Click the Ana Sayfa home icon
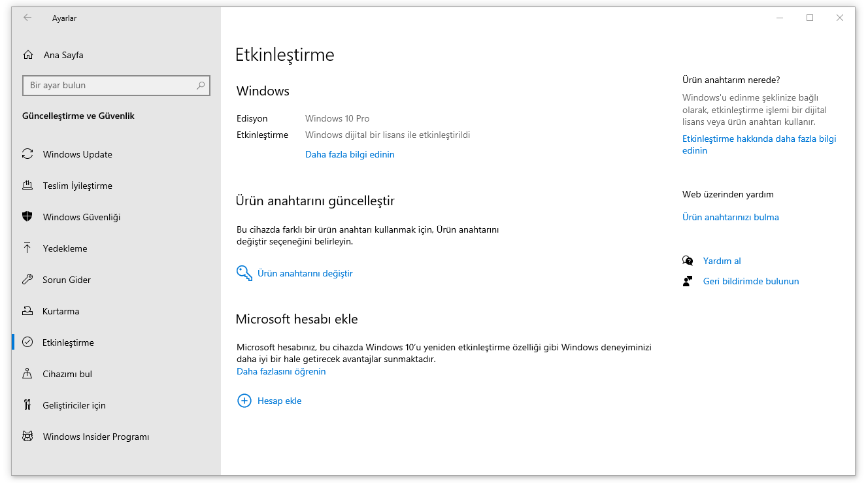 [28, 55]
